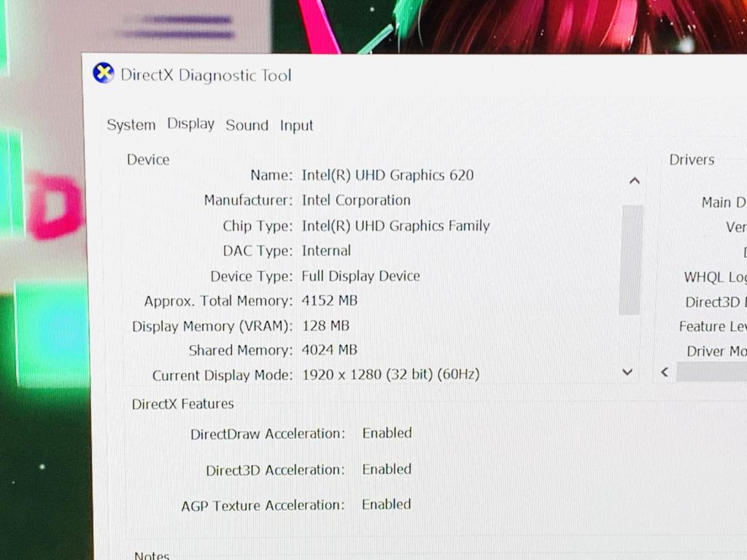Click the Chip Type: label
This screenshot has height=560, width=747.
(x=258, y=226)
